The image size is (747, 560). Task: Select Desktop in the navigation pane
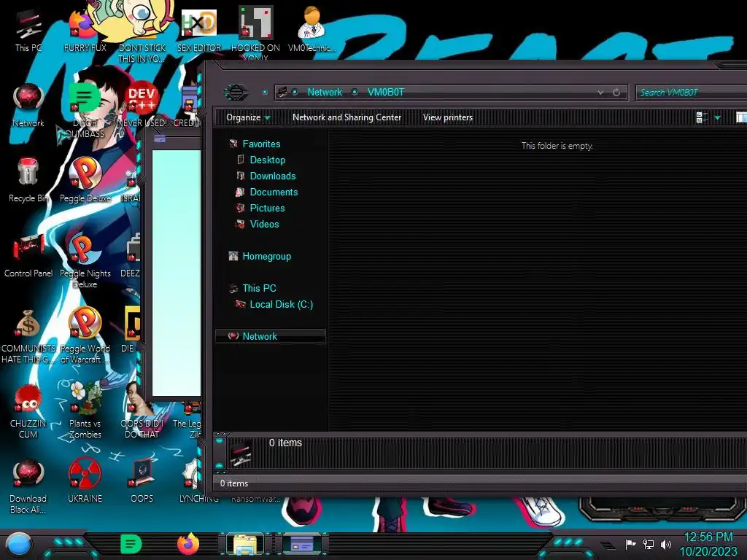[x=267, y=160]
